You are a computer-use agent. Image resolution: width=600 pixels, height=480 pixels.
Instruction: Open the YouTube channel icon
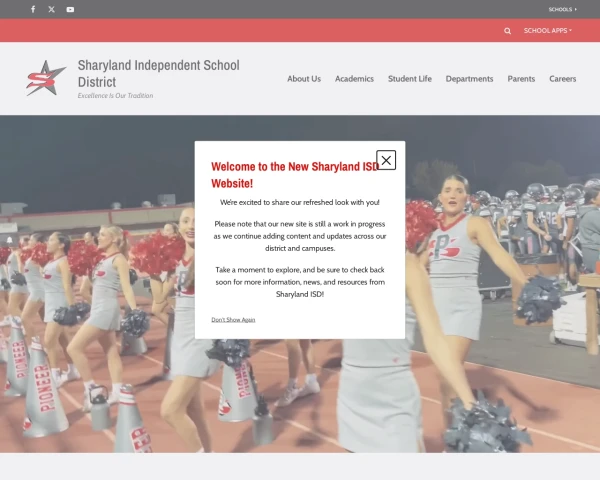click(70, 9)
